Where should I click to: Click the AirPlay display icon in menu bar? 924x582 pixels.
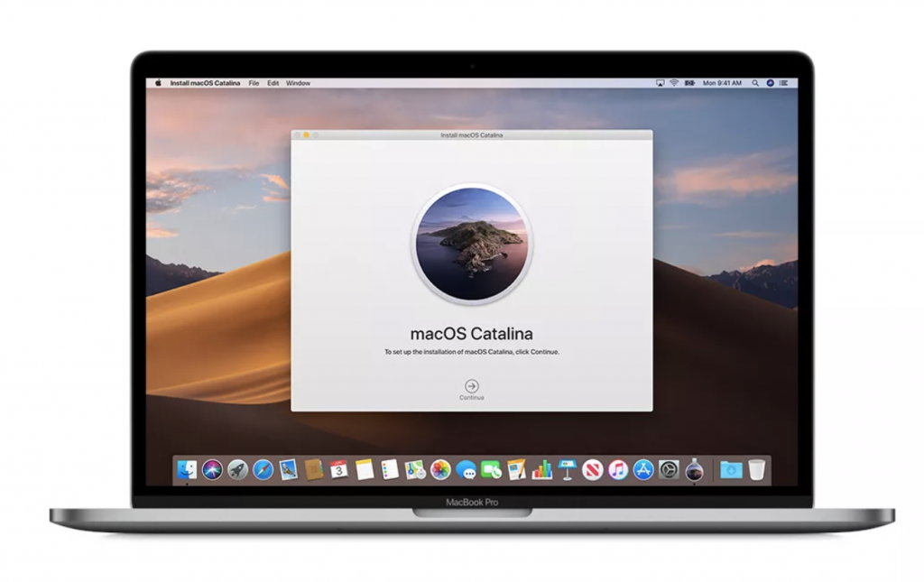(660, 83)
